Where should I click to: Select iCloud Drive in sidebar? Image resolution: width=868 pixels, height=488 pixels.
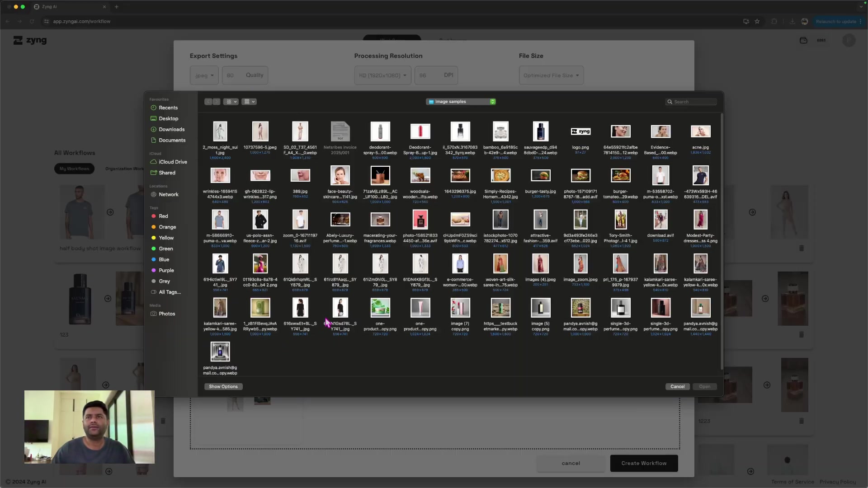click(173, 162)
